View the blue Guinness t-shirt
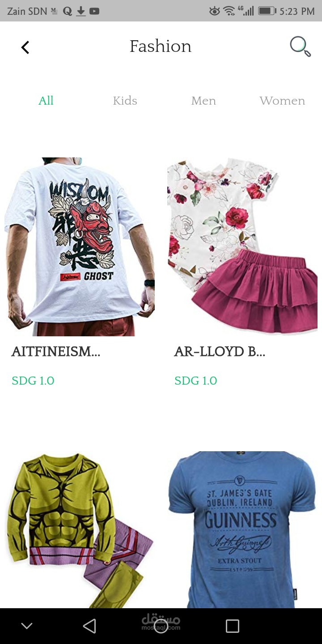The width and height of the screenshot is (322, 644). click(x=242, y=530)
